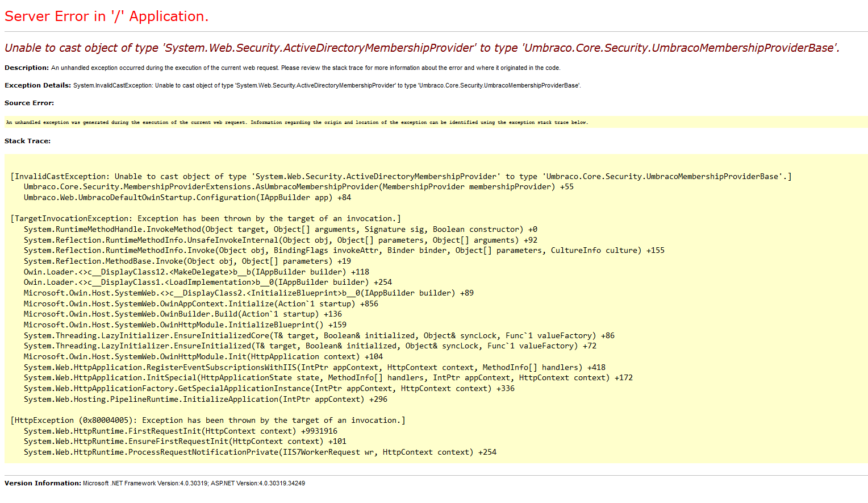Click the 'OwinHttpModule.InitializeBlueprint()' +159 line
The width and height of the screenshot is (868, 503).
(185, 325)
